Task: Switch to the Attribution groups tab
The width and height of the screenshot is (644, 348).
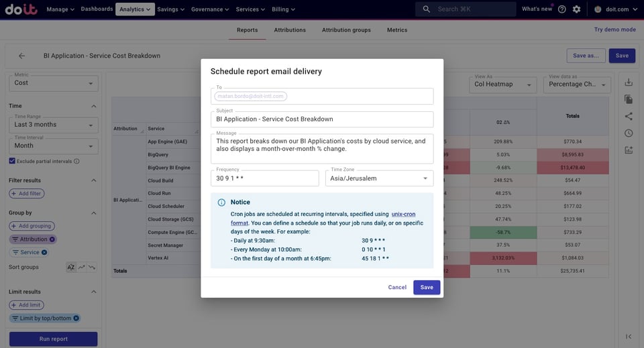Action: 346,30
